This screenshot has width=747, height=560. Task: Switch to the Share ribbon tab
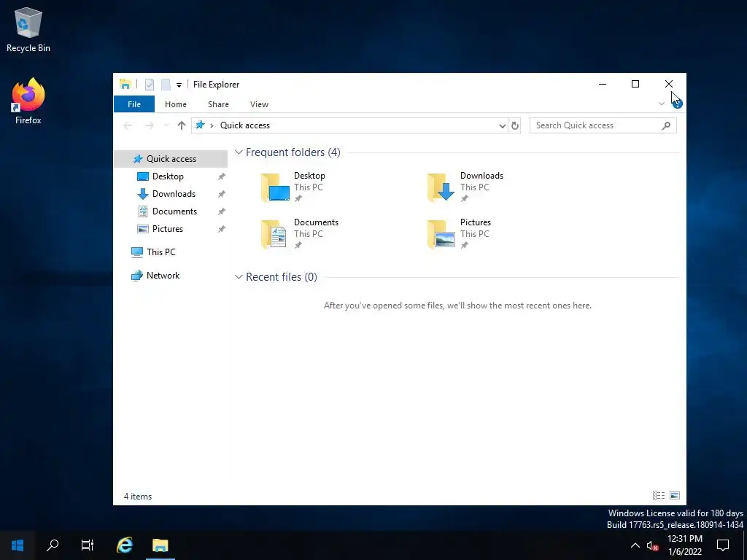[218, 104]
